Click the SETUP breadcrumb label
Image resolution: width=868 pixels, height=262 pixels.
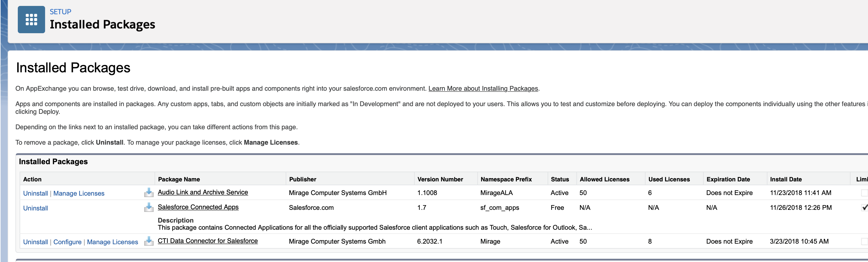(61, 12)
